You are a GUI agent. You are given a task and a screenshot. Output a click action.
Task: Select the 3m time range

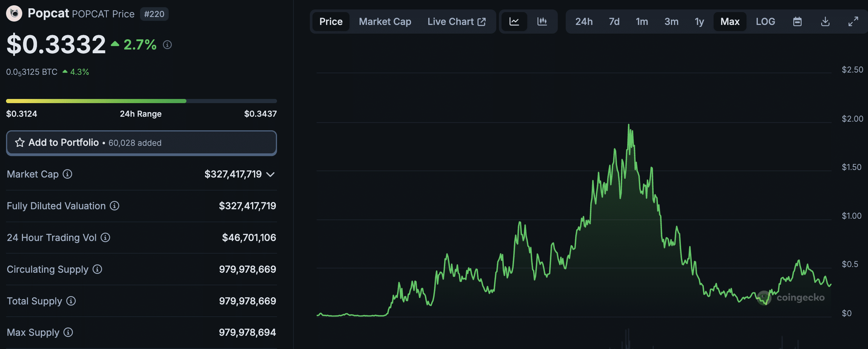pyautogui.click(x=671, y=22)
